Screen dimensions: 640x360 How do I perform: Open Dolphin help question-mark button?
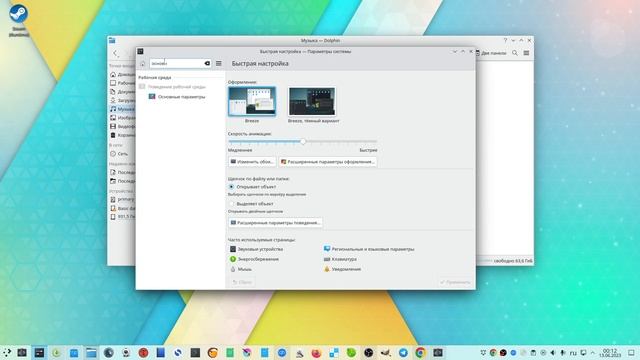tap(505, 40)
